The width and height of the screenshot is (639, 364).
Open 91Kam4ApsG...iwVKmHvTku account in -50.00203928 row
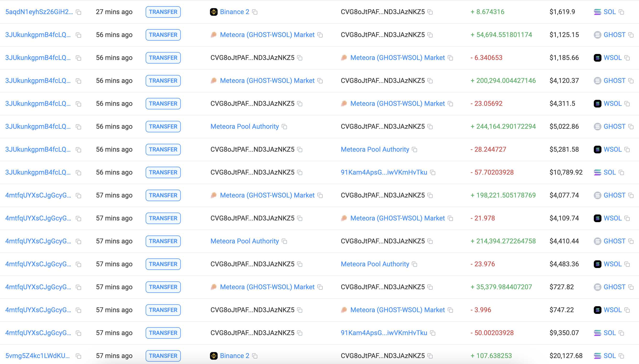coord(384,333)
